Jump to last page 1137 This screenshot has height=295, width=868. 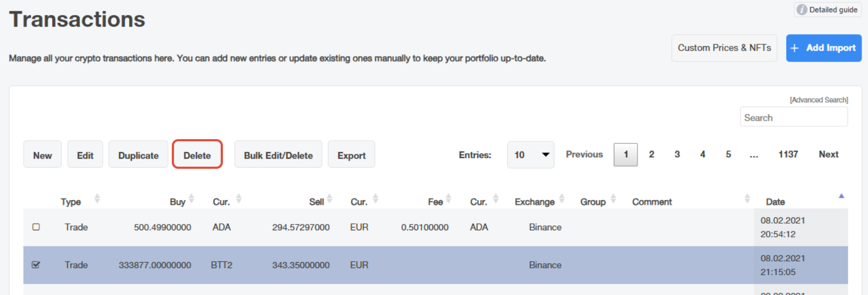[788, 154]
